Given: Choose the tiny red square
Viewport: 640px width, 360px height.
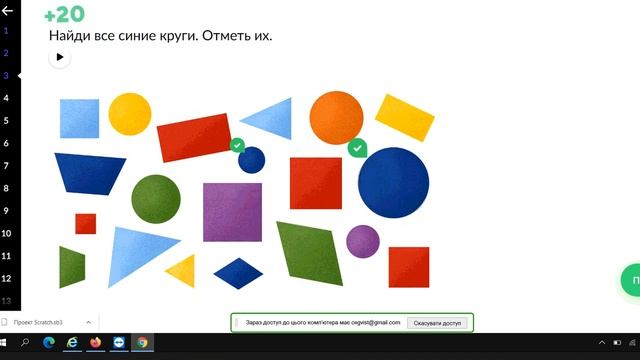Looking at the screenshot, I should 86,224.
